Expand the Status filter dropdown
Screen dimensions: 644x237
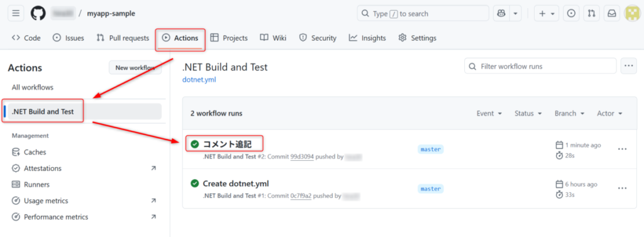click(x=528, y=113)
